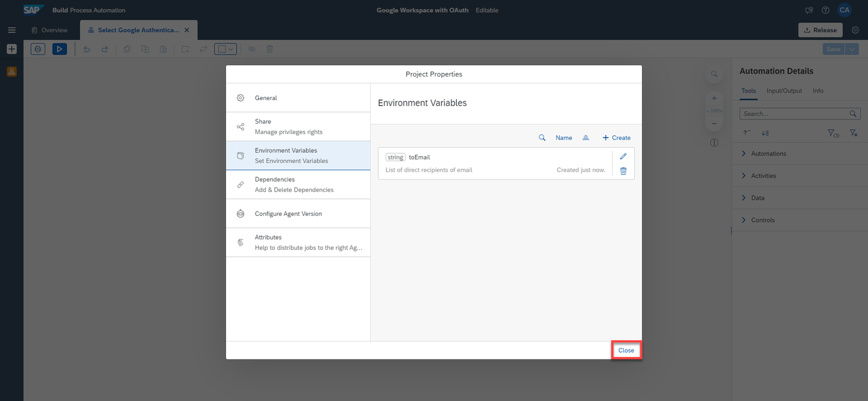Click the 'string' type badge
Viewport: 868px width, 401px height.
[x=395, y=157]
